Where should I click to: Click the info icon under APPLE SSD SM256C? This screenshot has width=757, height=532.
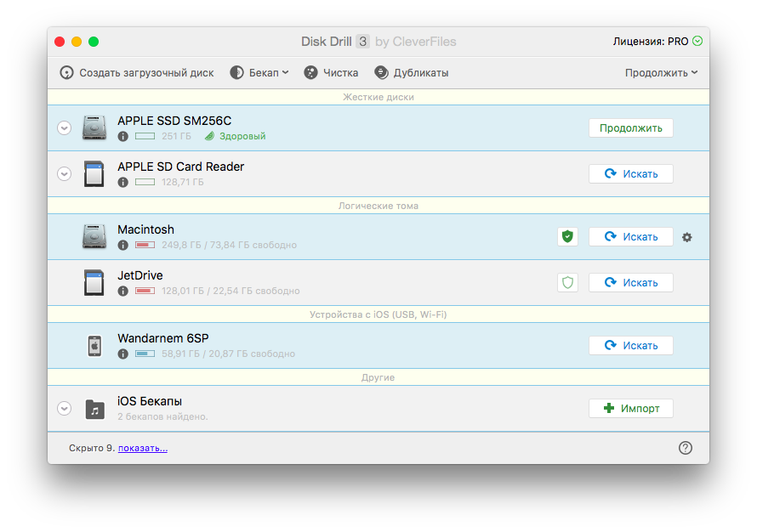point(122,136)
